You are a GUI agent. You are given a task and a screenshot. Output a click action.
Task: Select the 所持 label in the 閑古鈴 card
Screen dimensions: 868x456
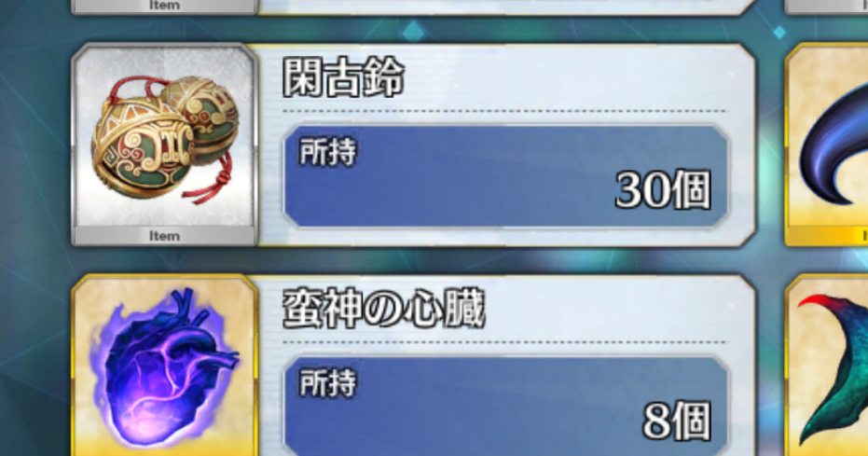pos(328,152)
